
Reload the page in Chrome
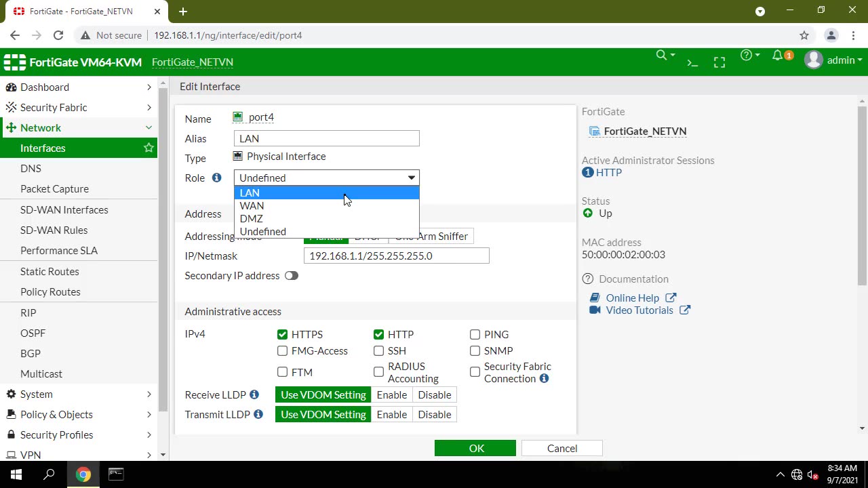pyautogui.click(x=58, y=35)
